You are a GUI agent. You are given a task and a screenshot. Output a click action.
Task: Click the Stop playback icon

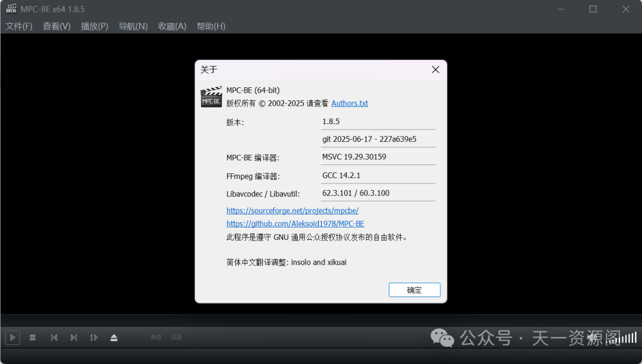pyautogui.click(x=33, y=337)
